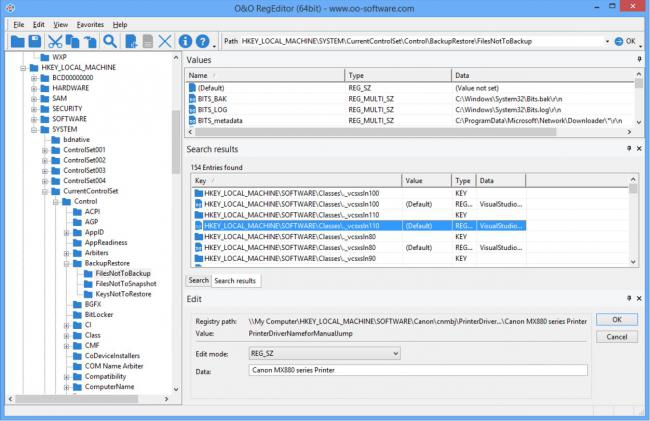The height and width of the screenshot is (421, 650).
Task: Open the Edit menu
Action: click(39, 24)
